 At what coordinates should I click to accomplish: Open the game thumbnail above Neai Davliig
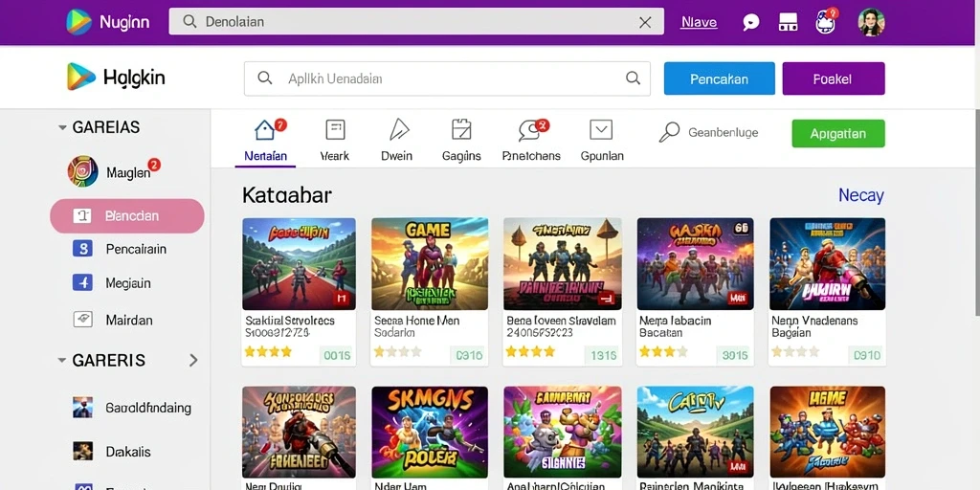coord(299,432)
